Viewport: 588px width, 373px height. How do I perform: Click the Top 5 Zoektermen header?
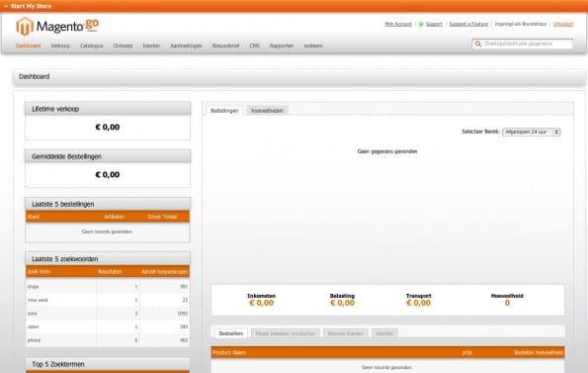tap(108, 364)
